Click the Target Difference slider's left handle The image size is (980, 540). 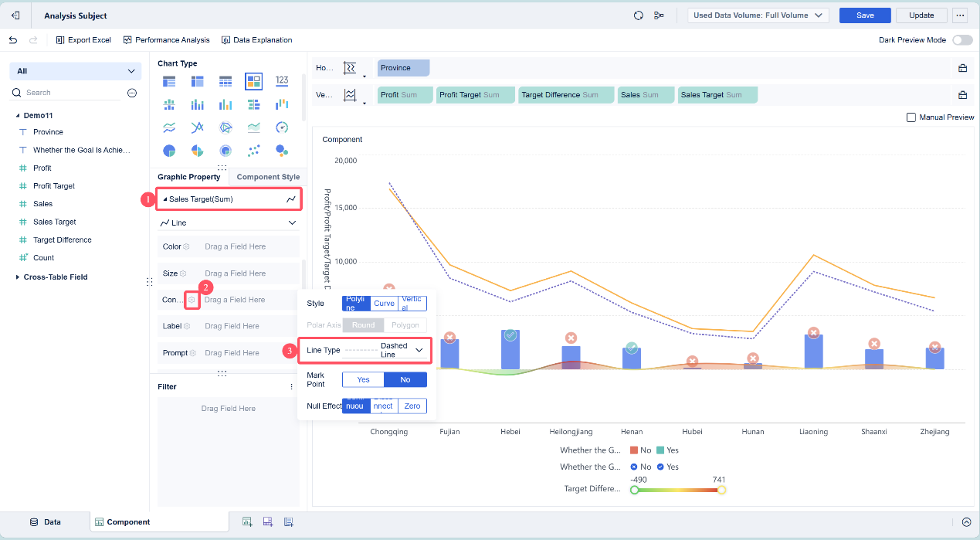pos(635,490)
